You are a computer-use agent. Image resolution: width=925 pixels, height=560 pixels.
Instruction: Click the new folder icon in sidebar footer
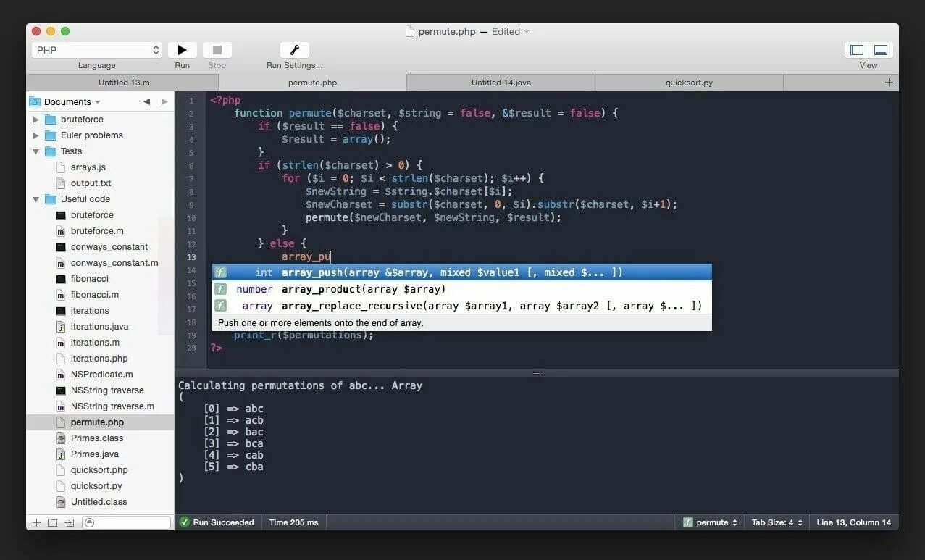52,522
